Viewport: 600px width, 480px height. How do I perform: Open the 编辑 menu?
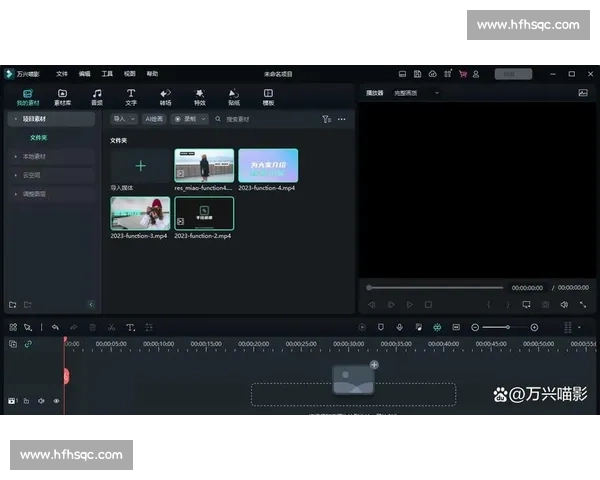coord(84,74)
